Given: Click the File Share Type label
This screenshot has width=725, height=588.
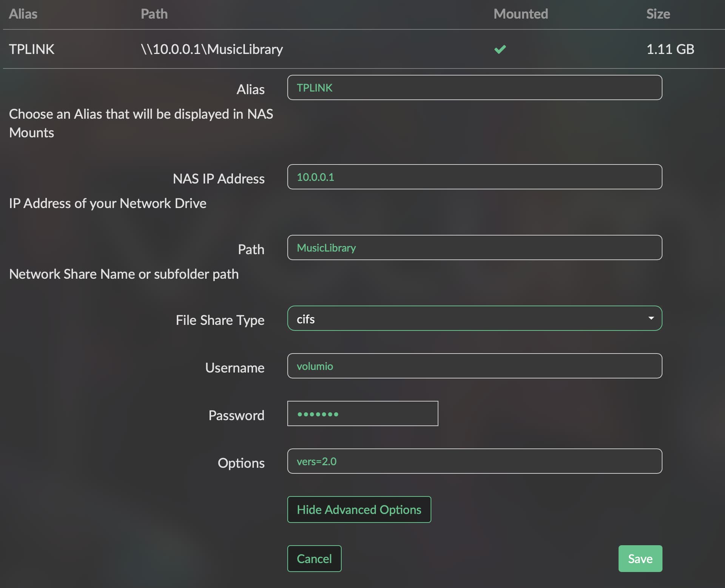Looking at the screenshot, I should click(220, 320).
